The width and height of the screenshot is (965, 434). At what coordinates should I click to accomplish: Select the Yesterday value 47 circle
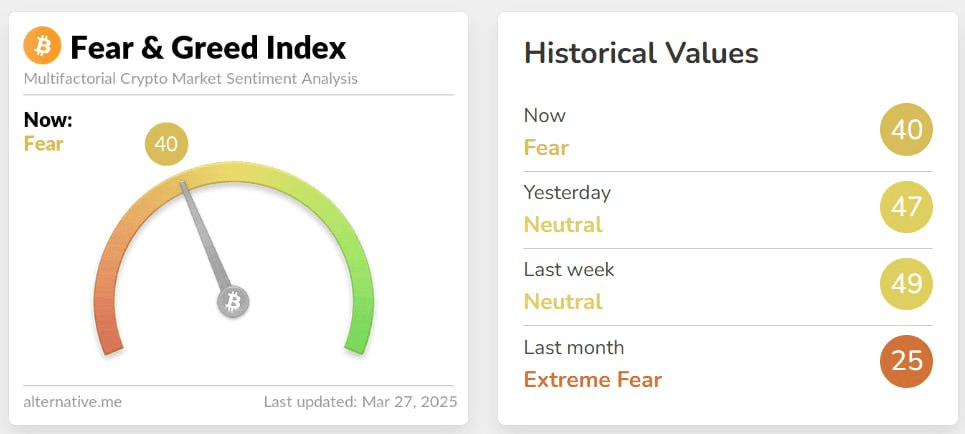point(907,207)
